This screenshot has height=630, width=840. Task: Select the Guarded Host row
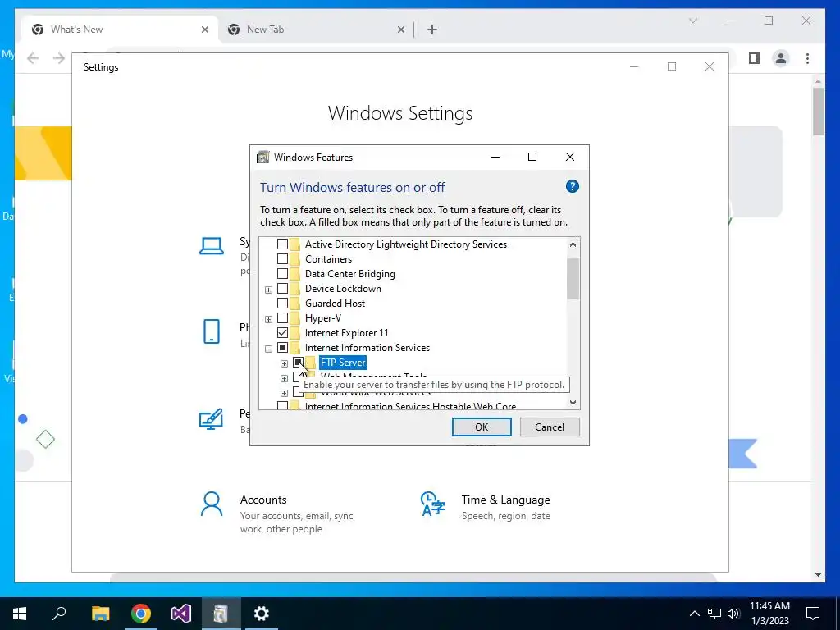[335, 304]
